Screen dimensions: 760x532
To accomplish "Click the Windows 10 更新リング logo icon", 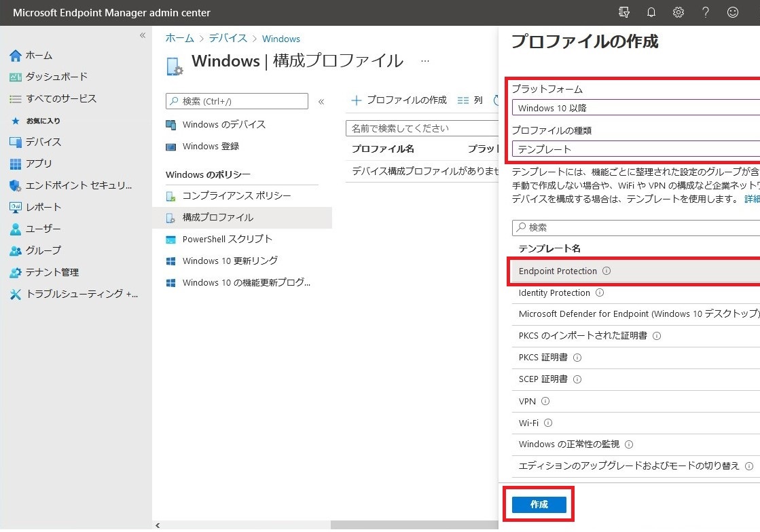I will [170, 261].
